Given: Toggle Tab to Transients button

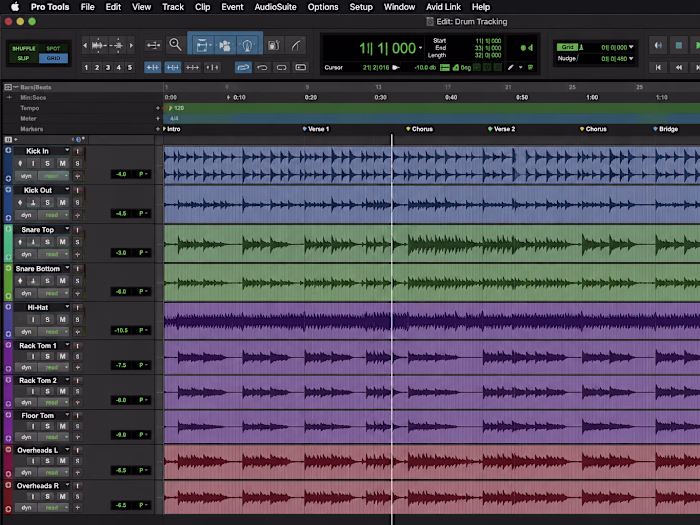Looking at the screenshot, I should [x=153, y=67].
